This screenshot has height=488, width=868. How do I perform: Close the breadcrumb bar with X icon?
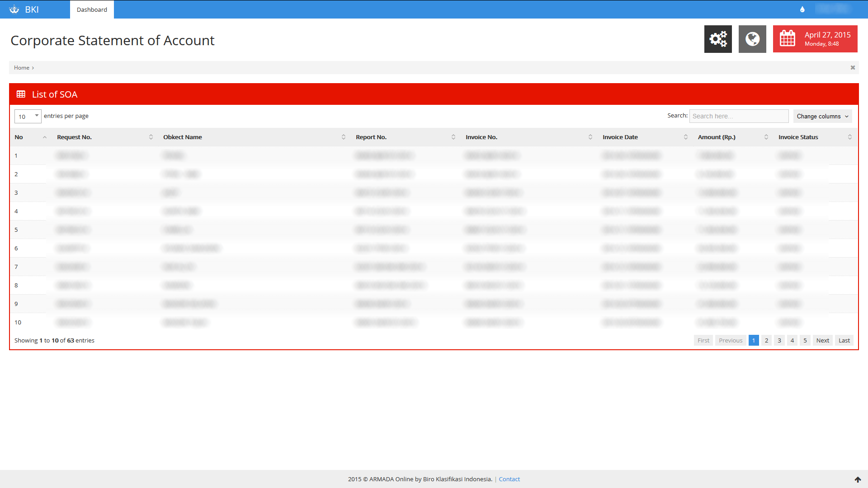click(x=853, y=68)
